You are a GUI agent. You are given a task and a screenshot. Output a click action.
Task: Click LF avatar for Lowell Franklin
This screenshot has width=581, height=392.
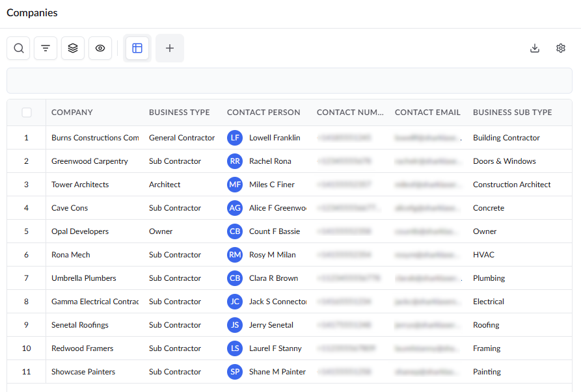(235, 138)
